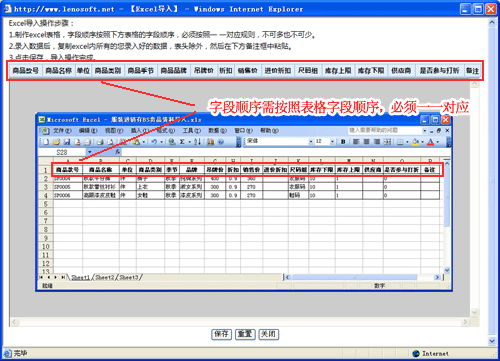This screenshot has height=361, width=500.
Task: Click the AutoSum sigma icon
Action: (182, 142)
